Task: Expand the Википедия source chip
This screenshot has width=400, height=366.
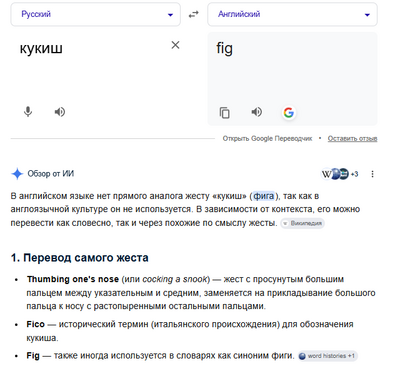Action: pyautogui.click(x=303, y=223)
